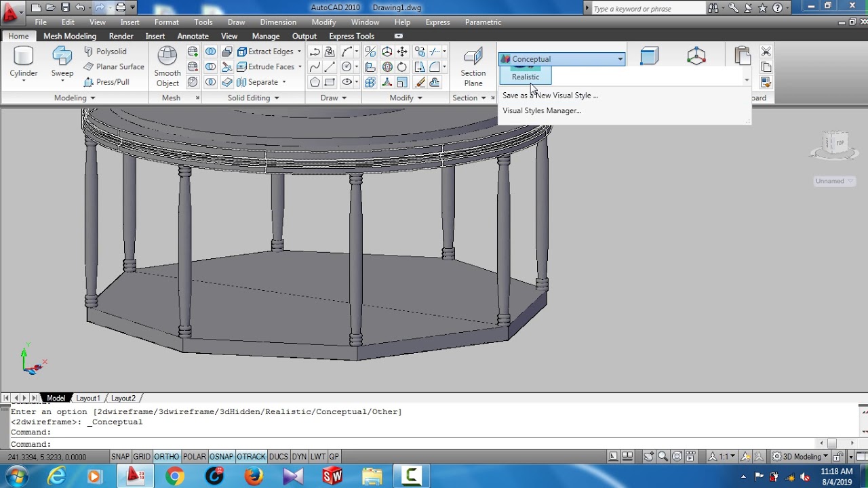The height and width of the screenshot is (488, 868).
Task: Click the Windows Start button
Action: (x=16, y=476)
